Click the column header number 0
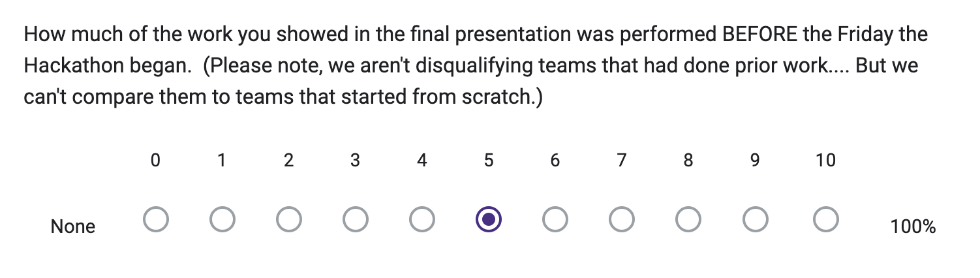 tap(155, 161)
